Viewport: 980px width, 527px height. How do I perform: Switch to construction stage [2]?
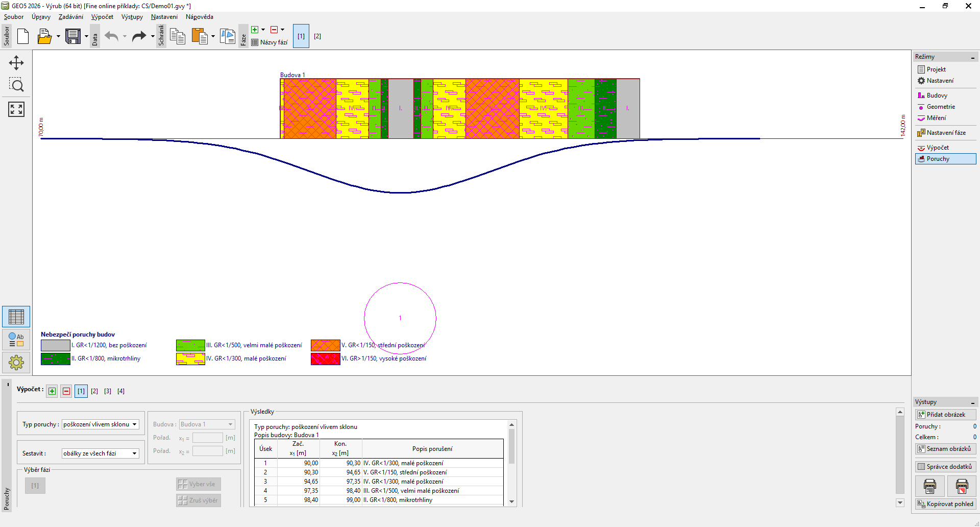point(317,36)
